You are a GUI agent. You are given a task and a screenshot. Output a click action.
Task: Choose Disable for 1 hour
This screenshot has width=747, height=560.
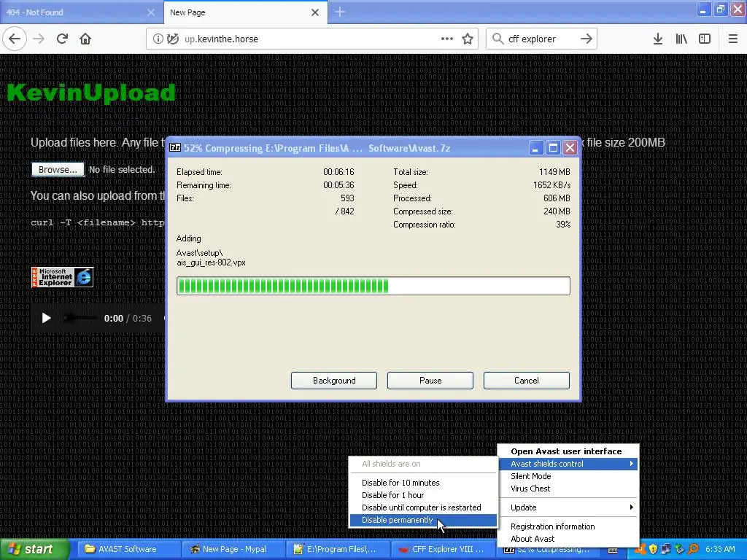[423, 495]
